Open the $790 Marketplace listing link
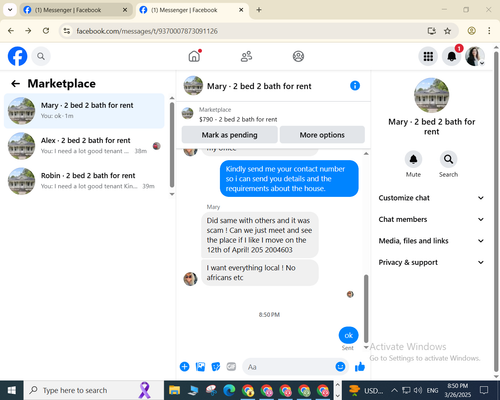The image size is (500, 400). pyautogui.click(x=238, y=119)
